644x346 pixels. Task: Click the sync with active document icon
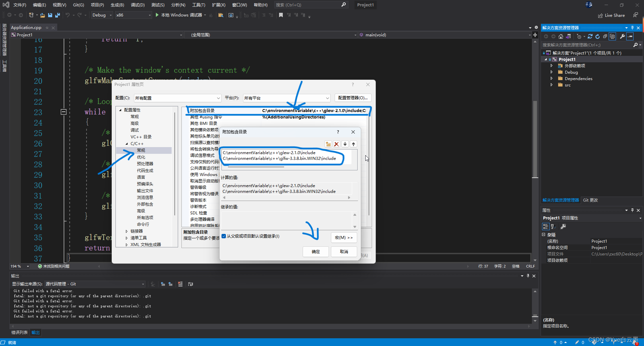pos(590,36)
